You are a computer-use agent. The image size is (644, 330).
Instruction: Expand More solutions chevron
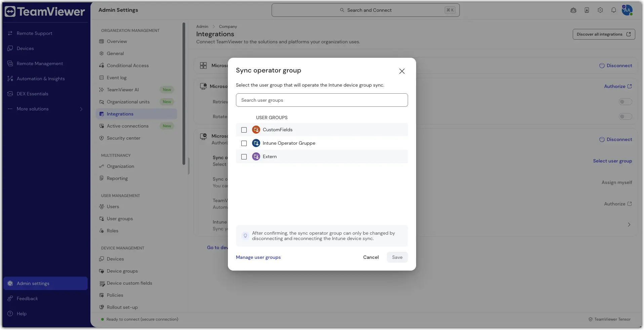(x=81, y=109)
